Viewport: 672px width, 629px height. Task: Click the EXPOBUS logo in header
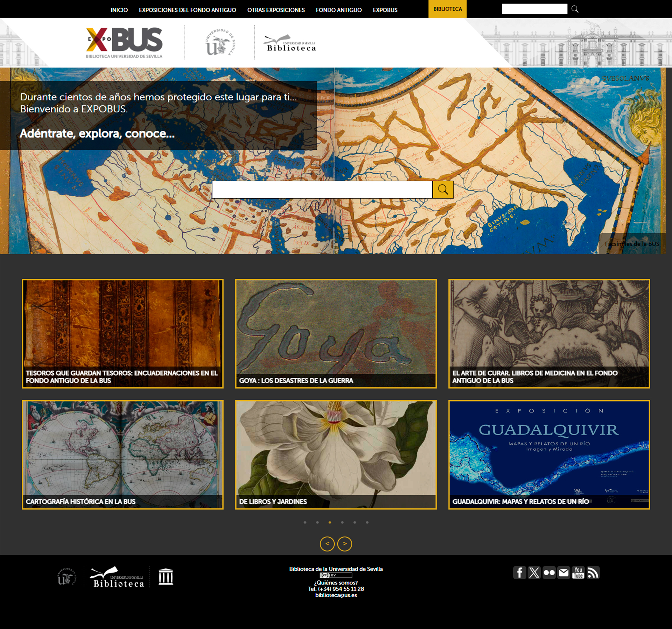click(x=124, y=43)
